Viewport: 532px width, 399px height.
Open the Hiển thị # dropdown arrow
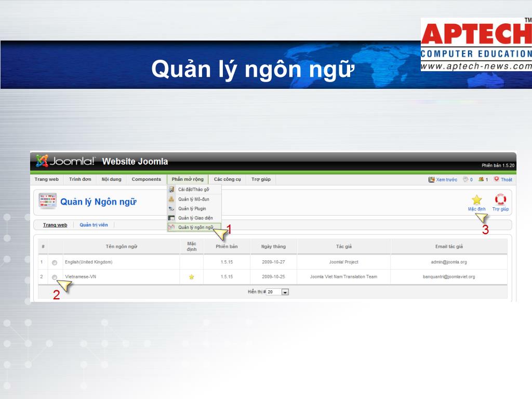pos(285,292)
